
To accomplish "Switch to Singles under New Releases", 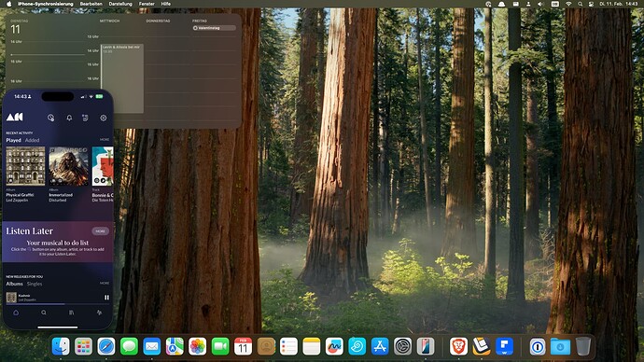I will pyautogui.click(x=35, y=284).
